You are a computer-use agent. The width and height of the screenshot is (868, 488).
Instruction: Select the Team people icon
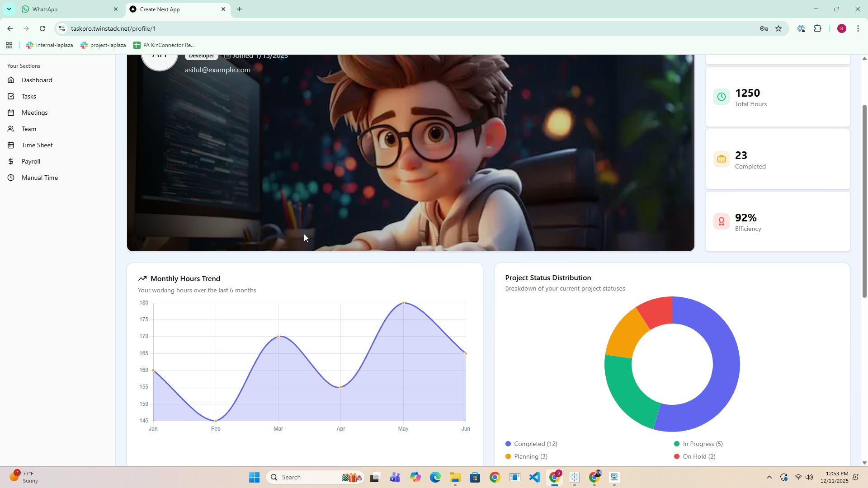[11, 129]
